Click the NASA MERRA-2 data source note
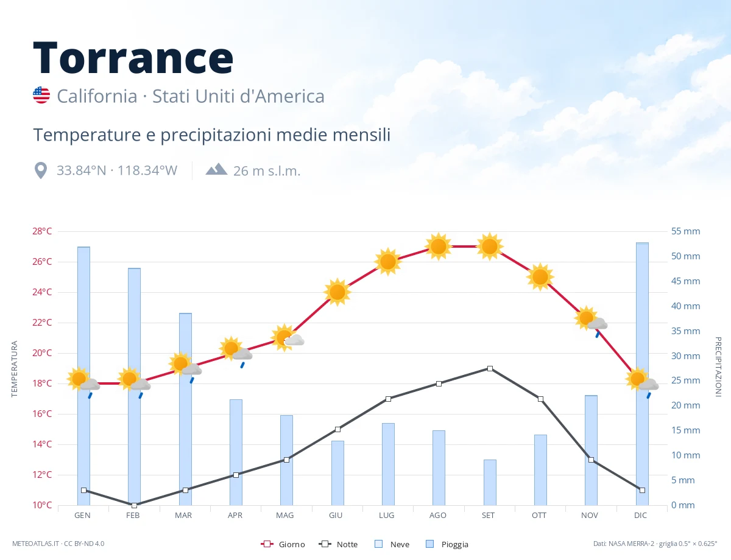Viewport: 731px width, 560px height. [x=655, y=544]
